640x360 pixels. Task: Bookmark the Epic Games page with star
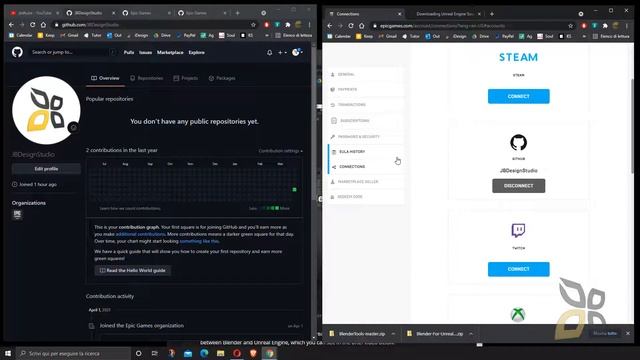tap(570, 26)
